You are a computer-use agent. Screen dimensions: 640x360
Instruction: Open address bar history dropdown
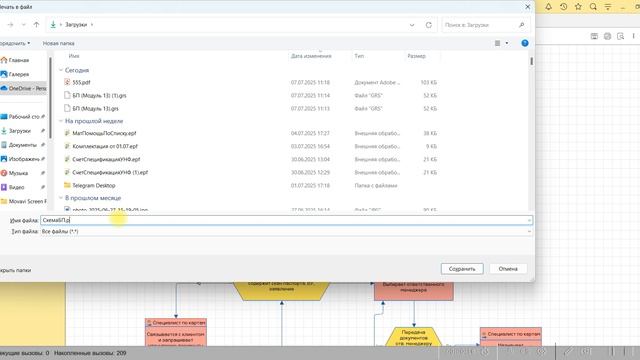coord(412,25)
